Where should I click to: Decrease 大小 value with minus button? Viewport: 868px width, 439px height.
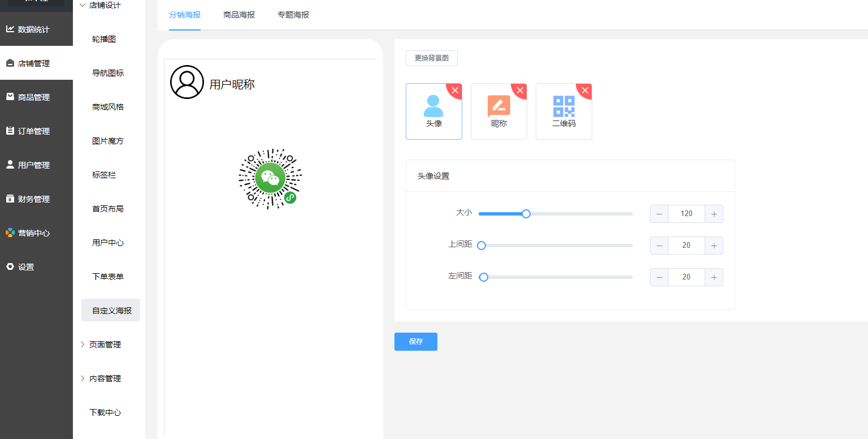[x=659, y=214]
